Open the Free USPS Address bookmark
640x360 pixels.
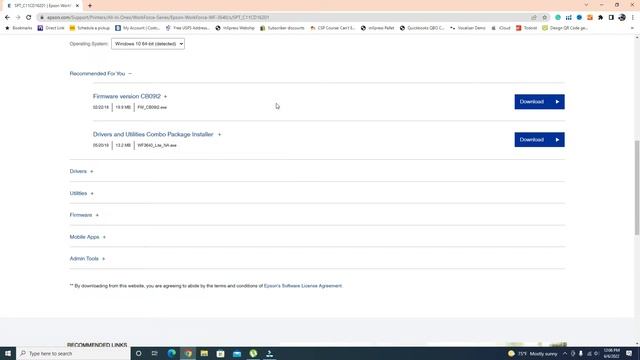187,28
